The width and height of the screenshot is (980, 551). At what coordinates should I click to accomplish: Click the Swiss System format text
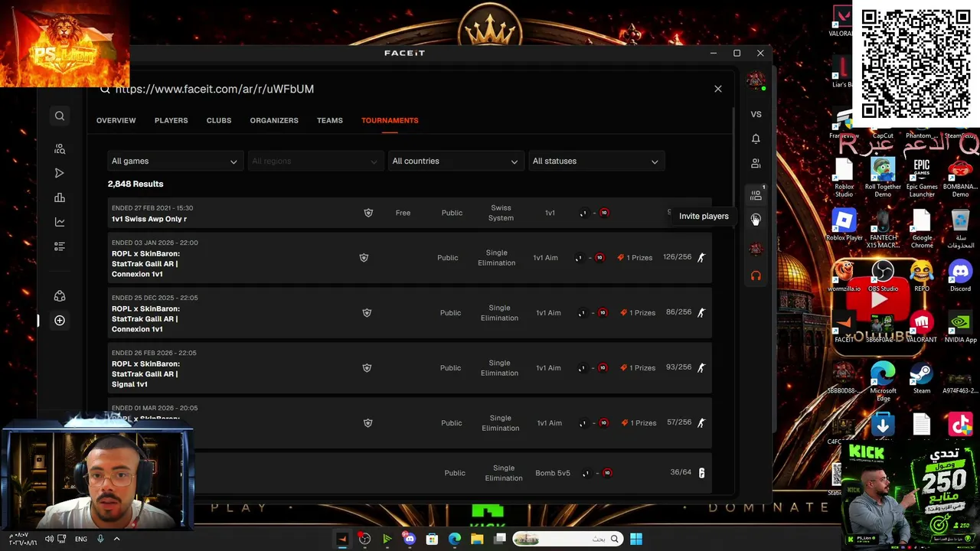501,213
